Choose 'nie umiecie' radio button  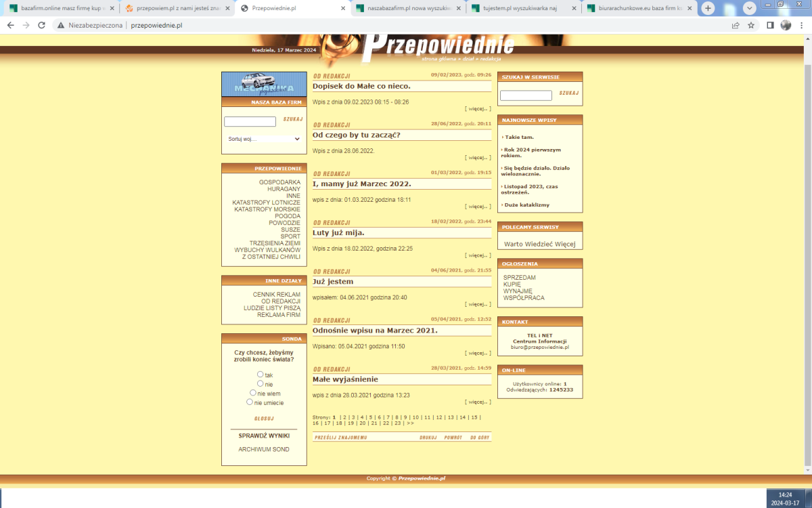point(250,402)
